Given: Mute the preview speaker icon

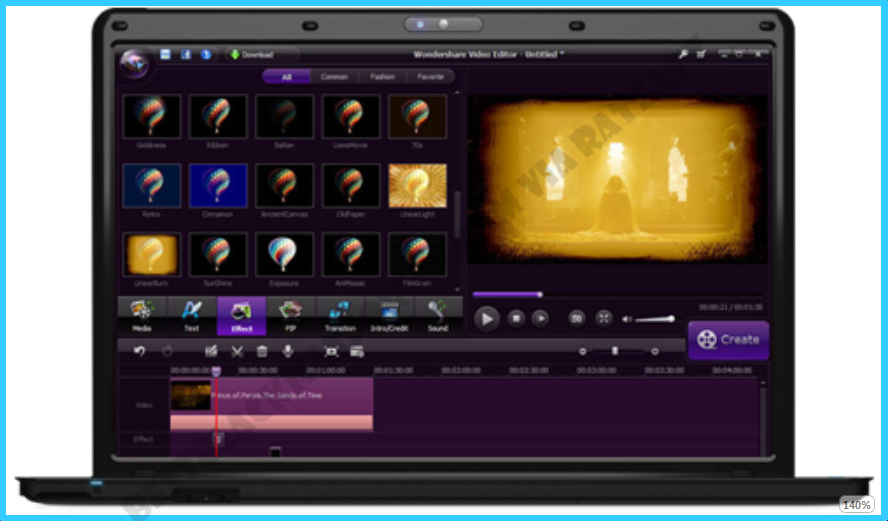Looking at the screenshot, I should click(x=626, y=319).
